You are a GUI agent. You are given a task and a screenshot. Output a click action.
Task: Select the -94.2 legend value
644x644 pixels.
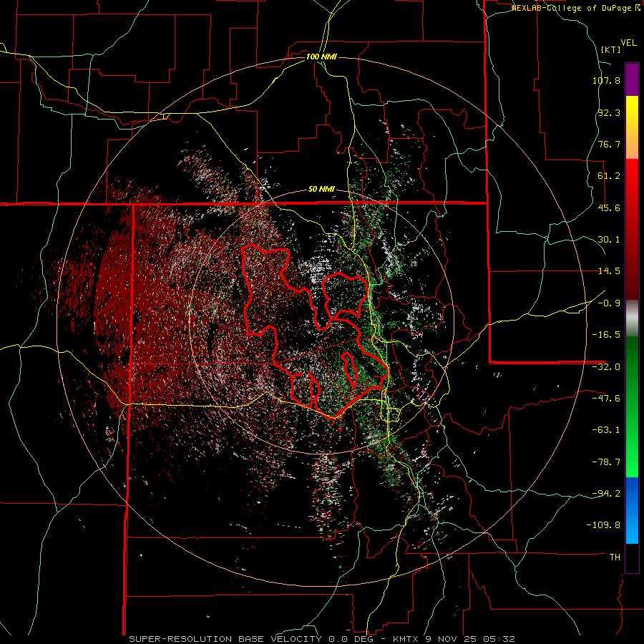[606, 494]
